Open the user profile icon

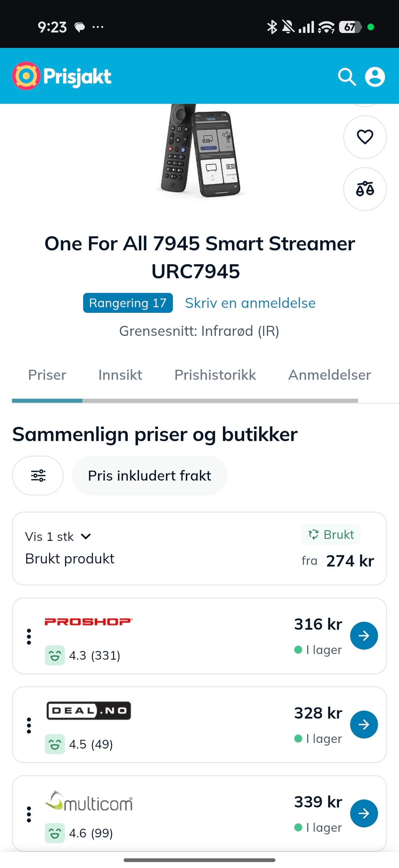pos(375,77)
